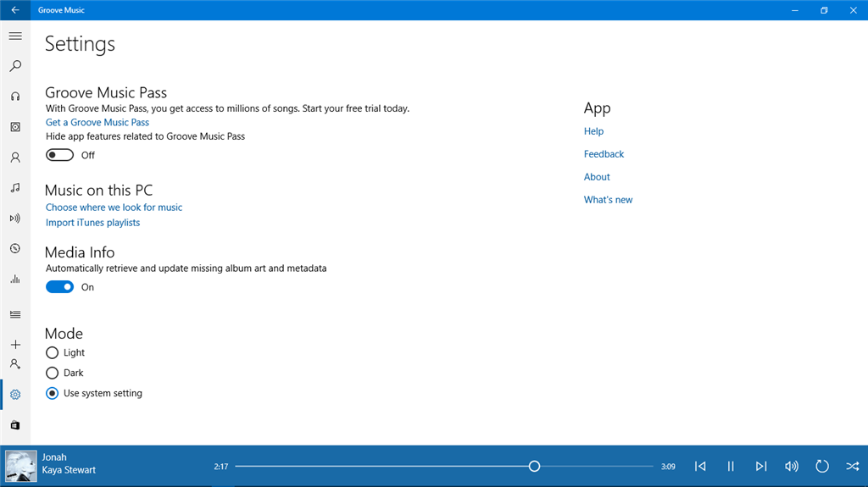
Task: Turn off automatic album art metadata switch
Action: pos(60,286)
